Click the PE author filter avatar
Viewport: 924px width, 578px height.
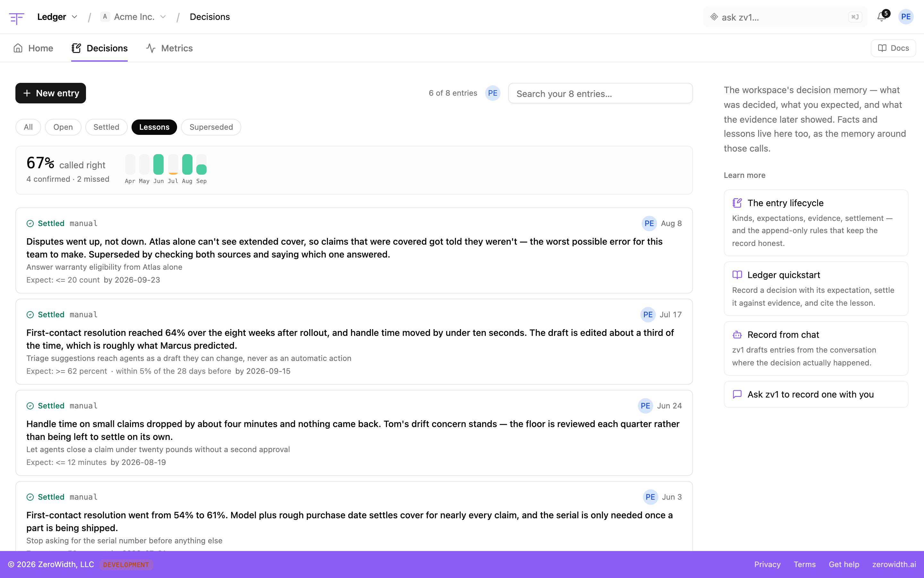tap(492, 93)
